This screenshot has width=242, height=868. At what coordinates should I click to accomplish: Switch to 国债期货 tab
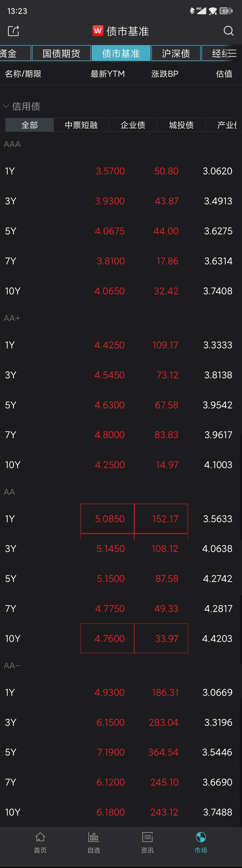click(61, 53)
